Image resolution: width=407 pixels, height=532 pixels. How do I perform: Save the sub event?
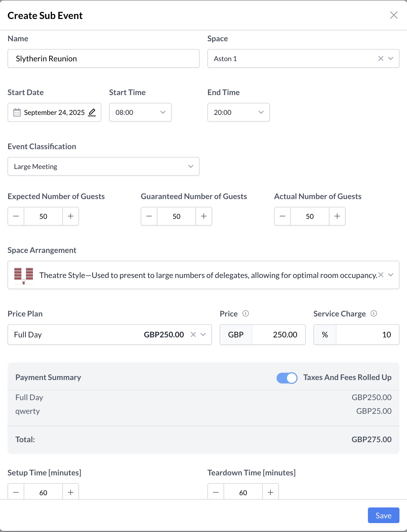(x=383, y=516)
